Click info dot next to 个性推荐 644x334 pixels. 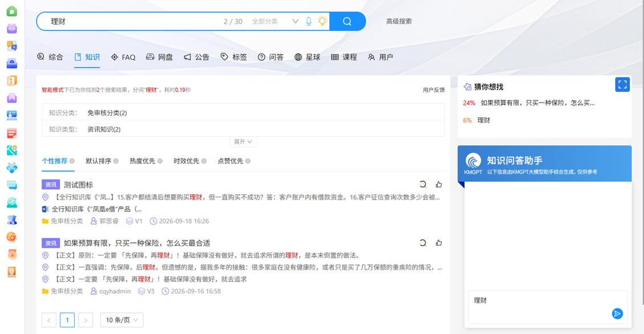tap(72, 161)
